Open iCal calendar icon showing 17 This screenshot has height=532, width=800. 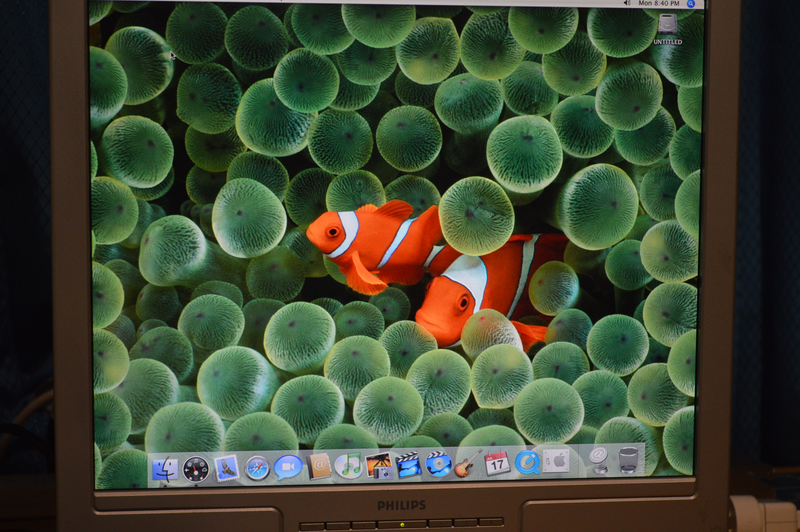click(x=497, y=463)
